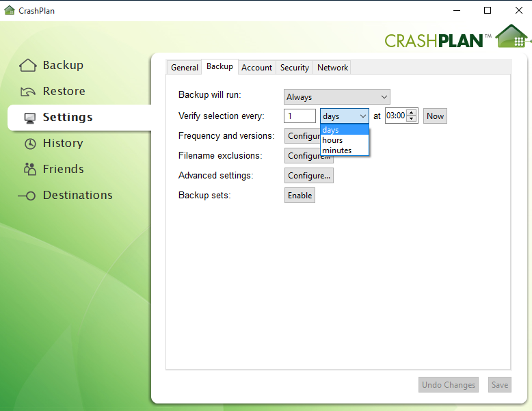
Task: Click the History clock icon in sidebar
Action: click(30, 144)
